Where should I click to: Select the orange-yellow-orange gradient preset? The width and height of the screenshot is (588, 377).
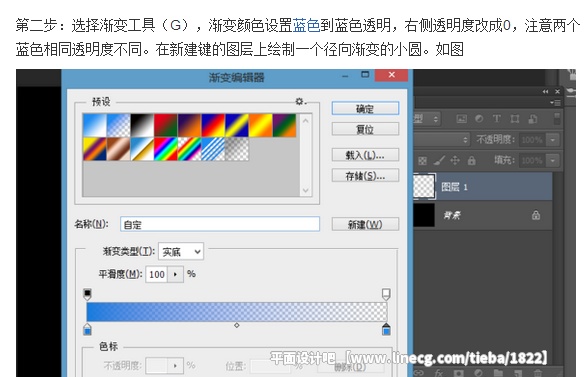click(260, 125)
